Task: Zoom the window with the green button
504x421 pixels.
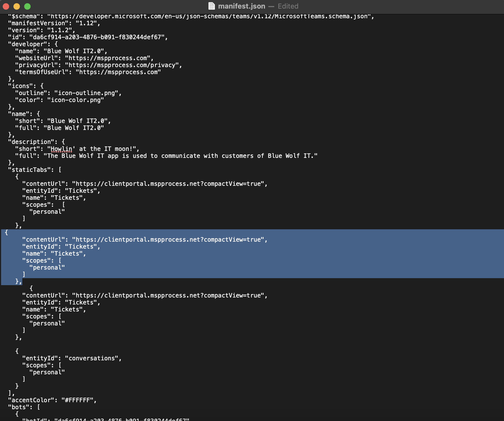Action: click(27, 6)
